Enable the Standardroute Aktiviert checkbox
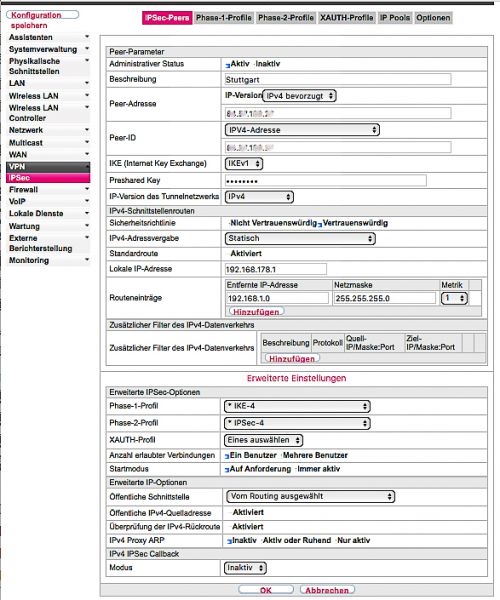The image size is (500, 600). point(229,254)
